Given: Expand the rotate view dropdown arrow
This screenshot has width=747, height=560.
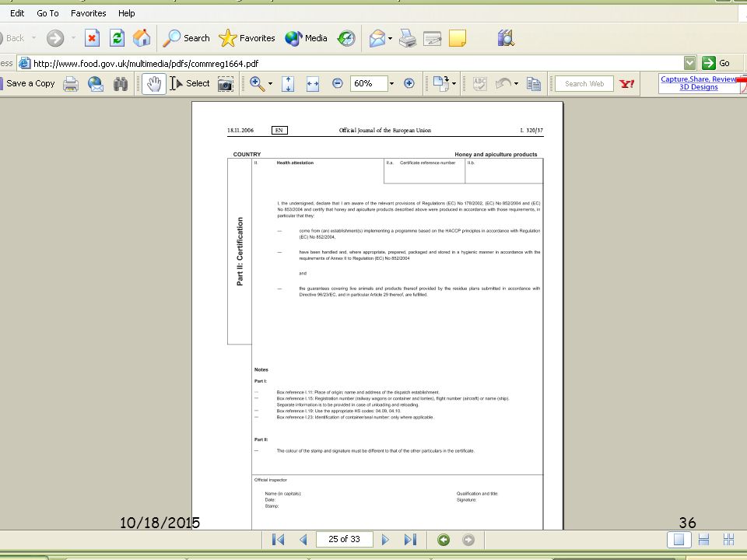Looking at the screenshot, I should [454, 84].
